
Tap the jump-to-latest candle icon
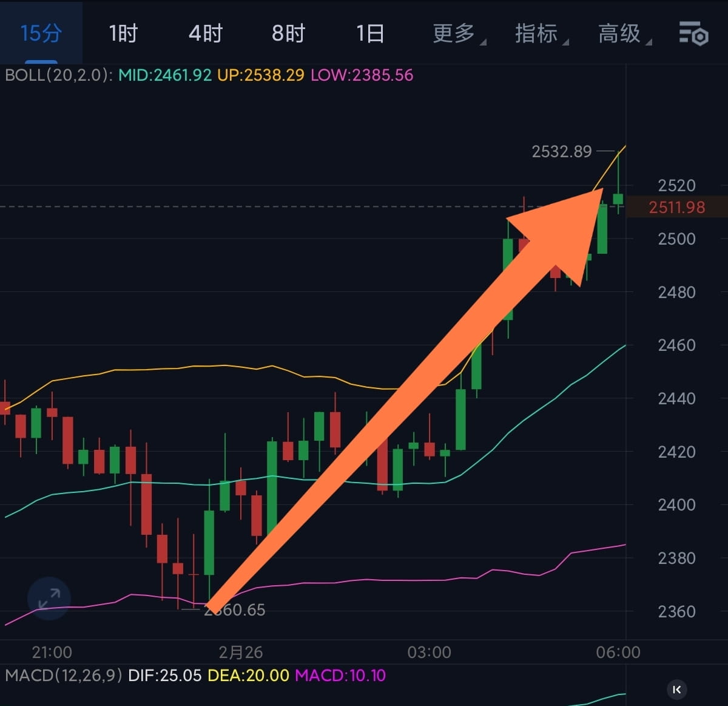677,690
